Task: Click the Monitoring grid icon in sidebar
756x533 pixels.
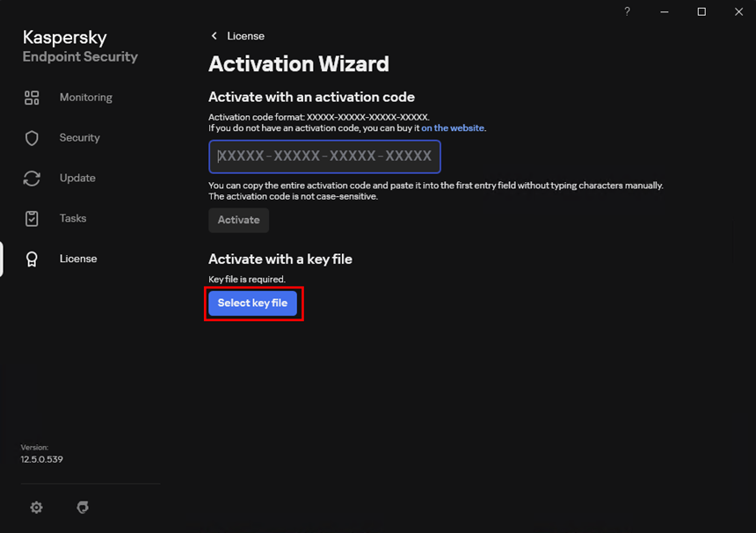Action: pyautogui.click(x=32, y=98)
